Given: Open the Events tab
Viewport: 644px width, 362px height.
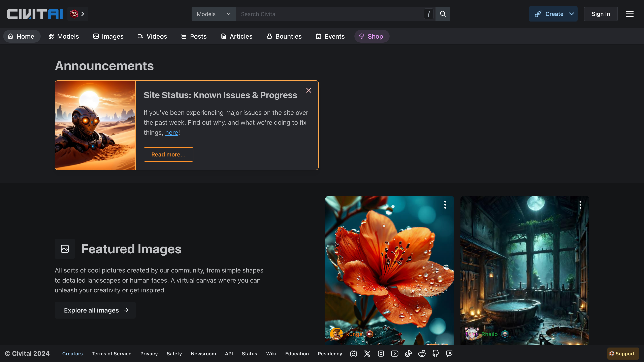Looking at the screenshot, I should point(330,36).
